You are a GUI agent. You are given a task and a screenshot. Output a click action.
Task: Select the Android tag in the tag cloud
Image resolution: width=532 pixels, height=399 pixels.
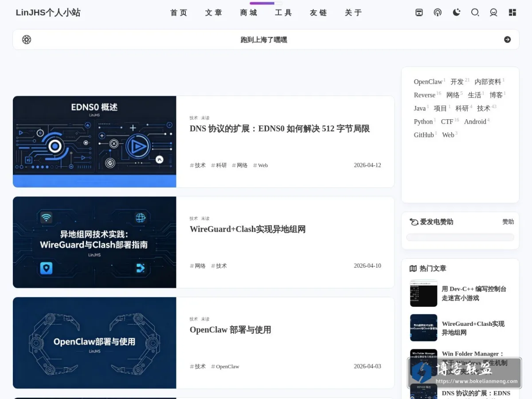coord(477,121)
